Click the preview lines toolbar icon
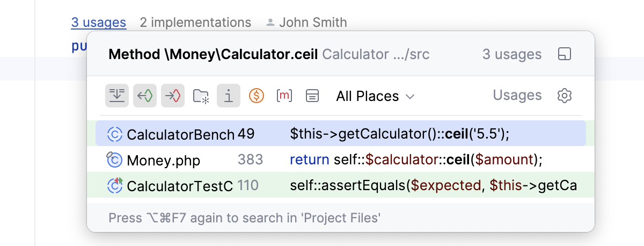 point(312,96)
